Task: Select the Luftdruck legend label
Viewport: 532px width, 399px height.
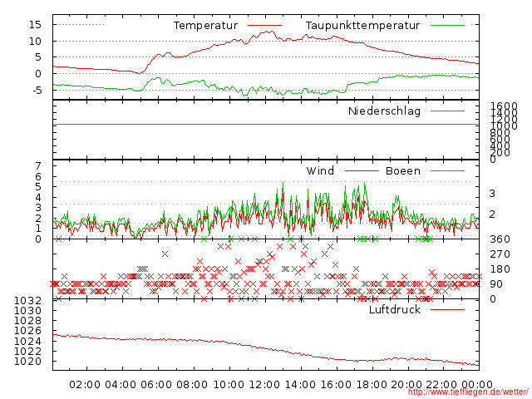Action: tap(395, 309)
